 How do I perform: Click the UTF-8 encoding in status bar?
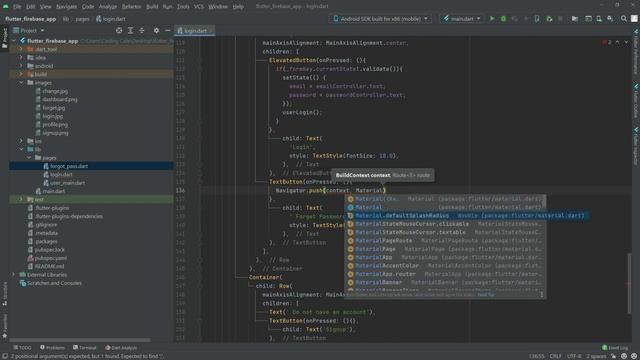point(574,356)
